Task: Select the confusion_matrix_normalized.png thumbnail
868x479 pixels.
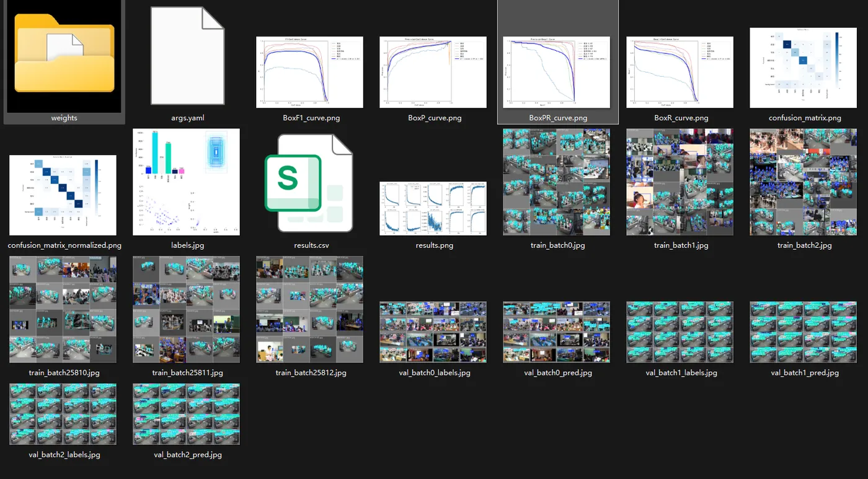Action: point(63,195)
